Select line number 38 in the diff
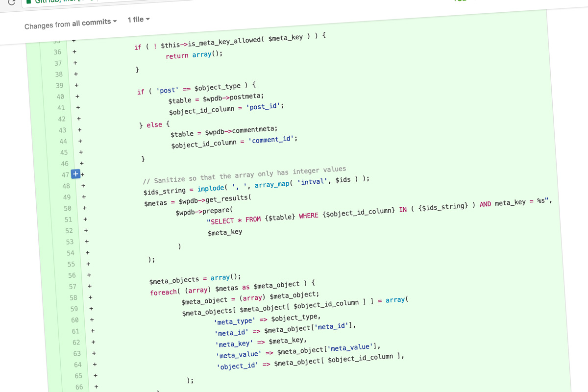588x392 pixels. (59, 74)
